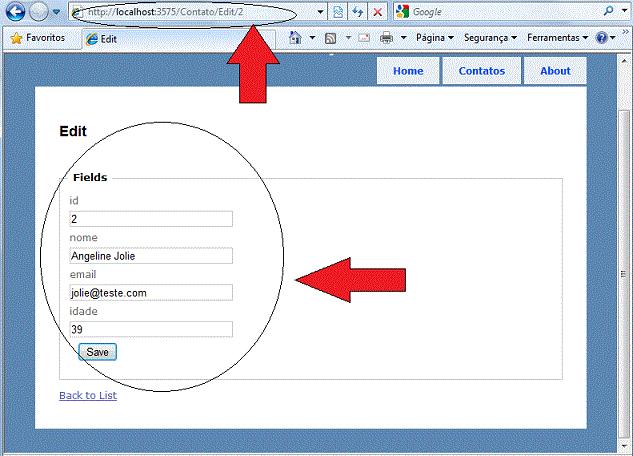
Task: Go back with the browser Back button
Action: pyautogui.click(x=15, y=11)
